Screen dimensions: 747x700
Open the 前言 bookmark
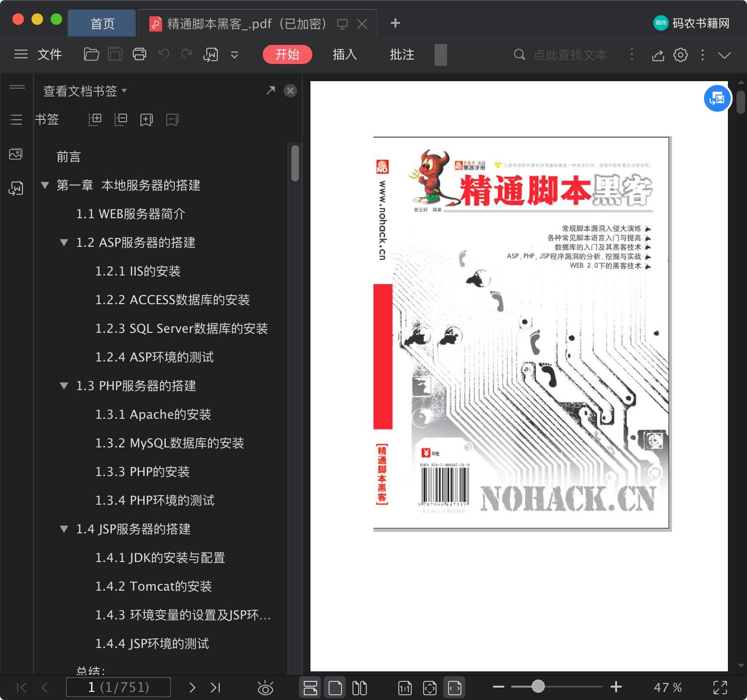tap(69, 157)
